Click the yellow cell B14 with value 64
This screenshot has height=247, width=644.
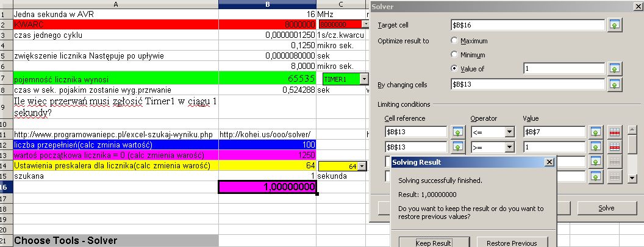pos(267,166)
